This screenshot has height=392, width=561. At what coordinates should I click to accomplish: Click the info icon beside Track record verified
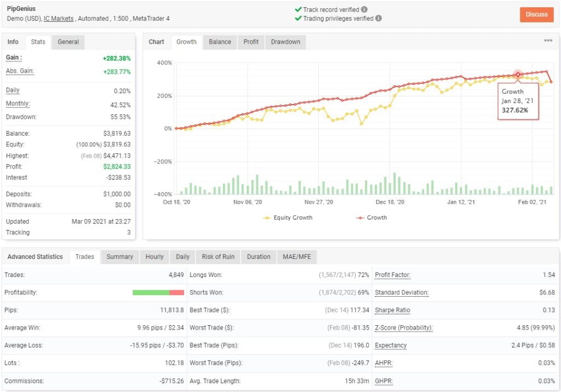point(365,10)
